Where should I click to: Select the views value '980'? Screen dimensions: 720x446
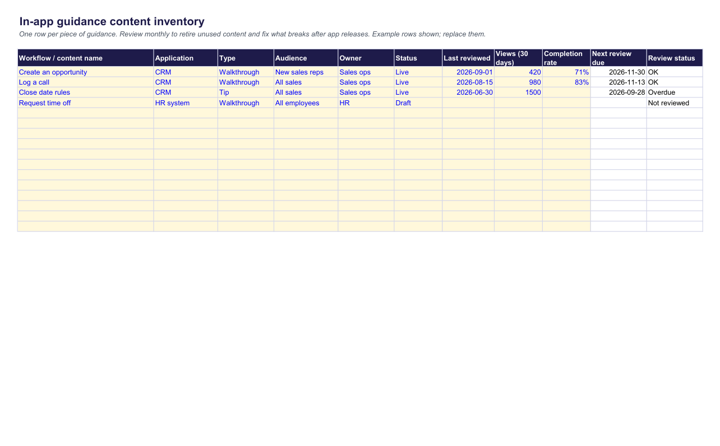coord(518,82)
